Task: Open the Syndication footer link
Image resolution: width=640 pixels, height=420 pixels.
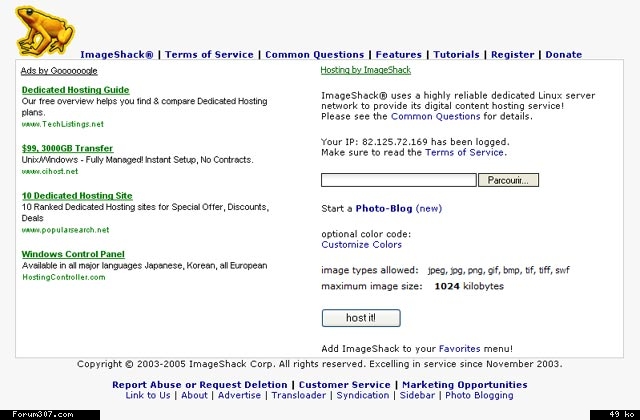Action: coord(363,395)
